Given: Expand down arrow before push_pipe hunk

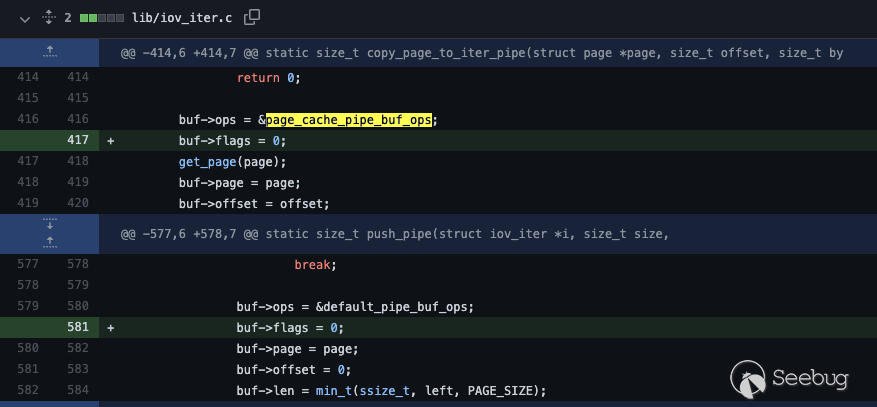Looking at the screenshot, I should click(x=50, y=224).
